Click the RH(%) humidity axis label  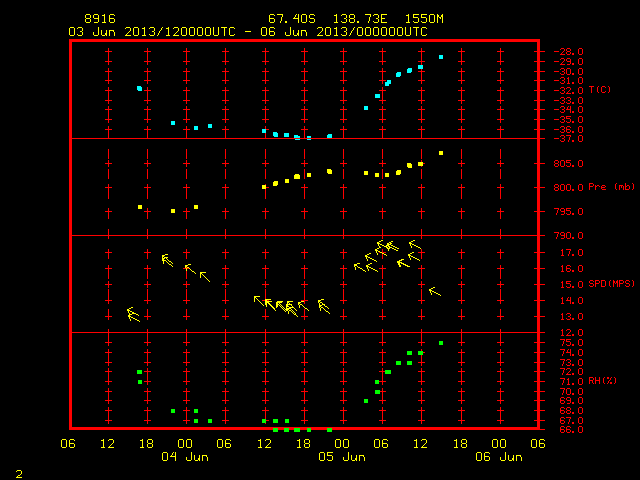point(602,380)
